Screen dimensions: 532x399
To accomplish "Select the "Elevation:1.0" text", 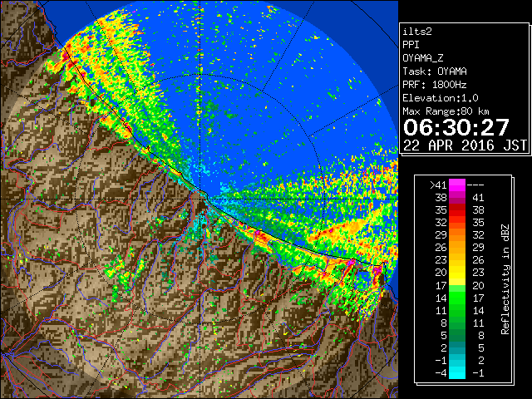I will [441, 98].
